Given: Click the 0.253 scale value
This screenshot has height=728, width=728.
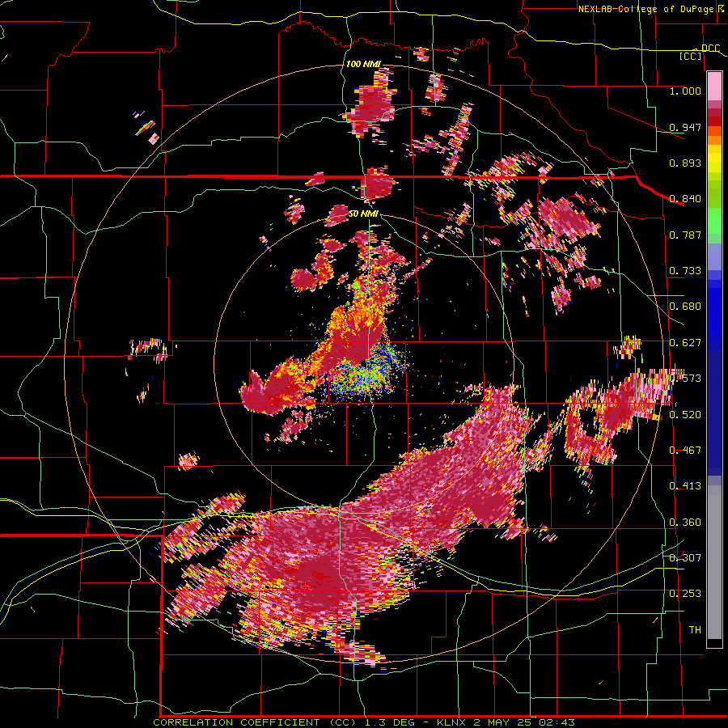Looking at the screenshot, I should pyautogui.click(x=685, y=594).
